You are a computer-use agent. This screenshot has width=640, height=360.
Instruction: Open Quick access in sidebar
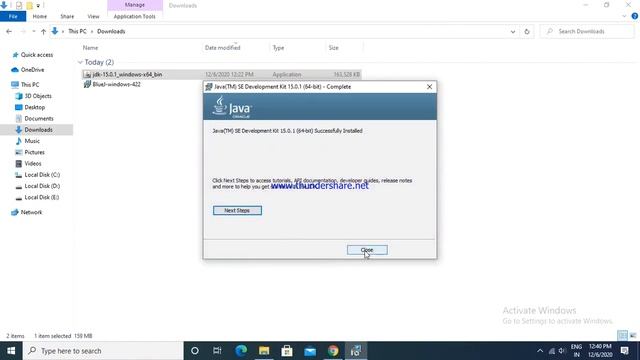coord(37,55)
